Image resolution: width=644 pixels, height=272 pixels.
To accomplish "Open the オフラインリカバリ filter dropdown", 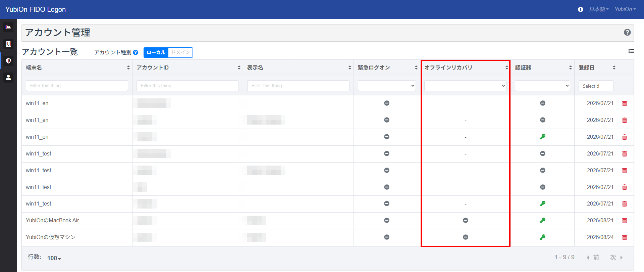I will coord(465,86).
